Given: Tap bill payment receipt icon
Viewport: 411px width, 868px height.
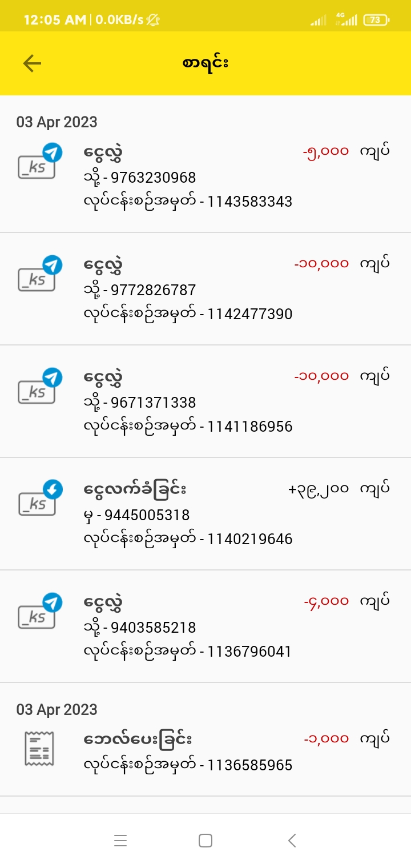Looking at the screenshot, I should [x=39, y=748].
